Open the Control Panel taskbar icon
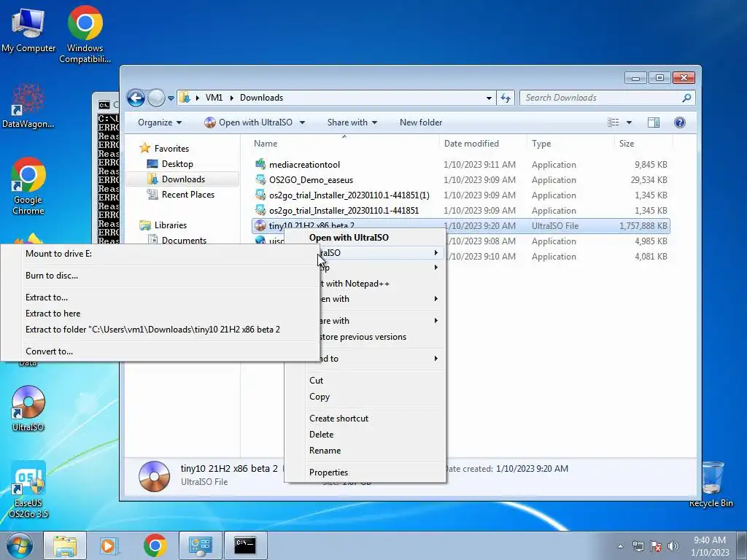747x560 pixels. 200,545
